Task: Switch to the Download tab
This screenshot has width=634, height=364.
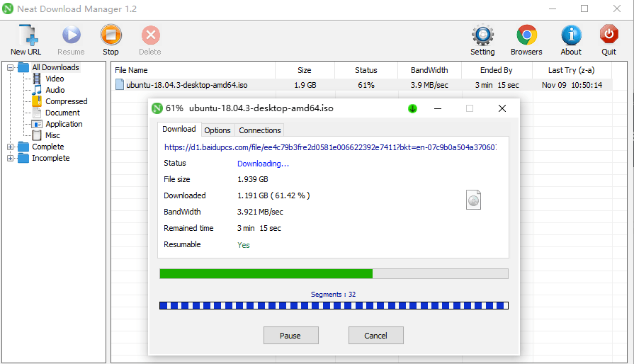Action: click(x=179, y=129)
